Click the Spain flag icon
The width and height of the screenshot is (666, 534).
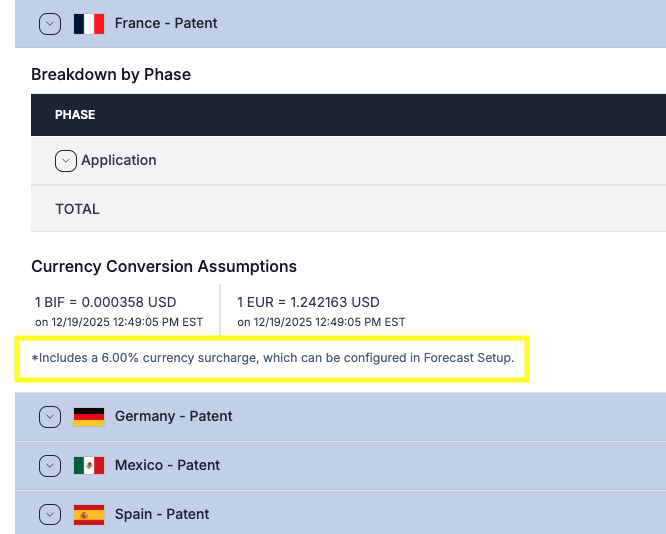[x=89, y=515]
